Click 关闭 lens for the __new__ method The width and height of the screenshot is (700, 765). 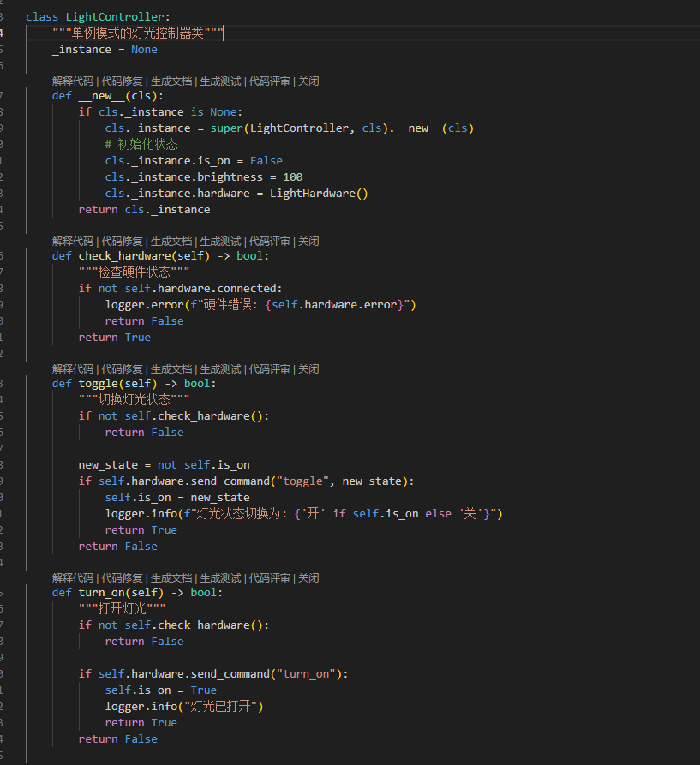tap(308, 81)
